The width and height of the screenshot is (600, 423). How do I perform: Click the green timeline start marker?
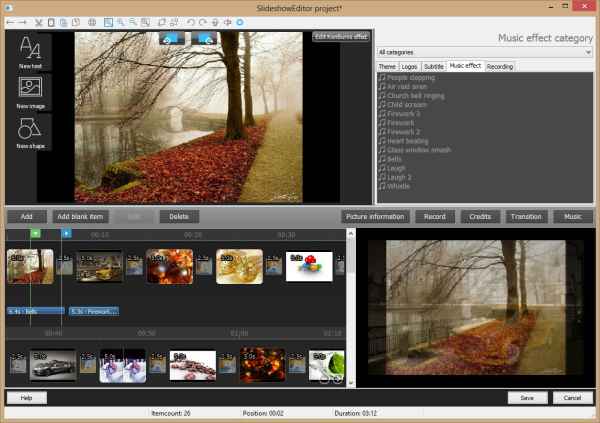[x=35, y=234]
